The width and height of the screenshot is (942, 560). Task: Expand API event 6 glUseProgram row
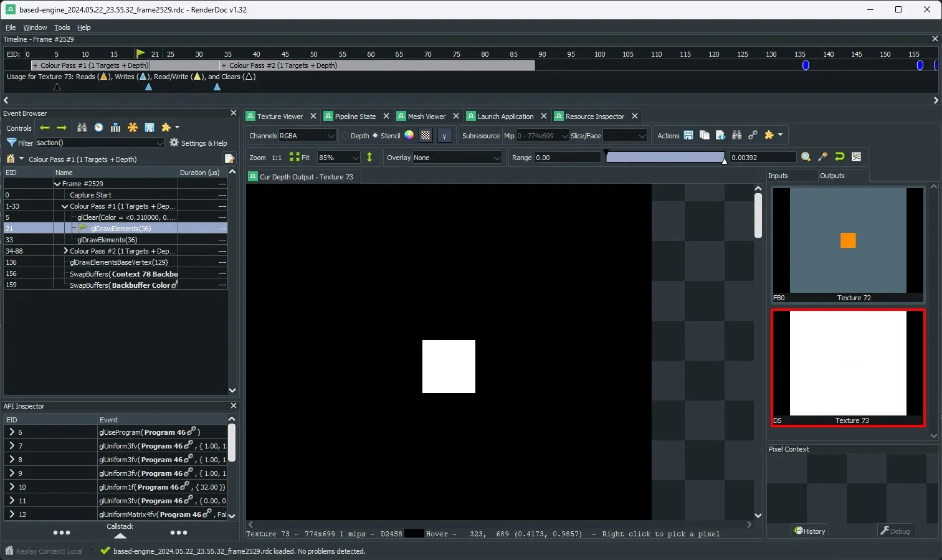(11, 432)
